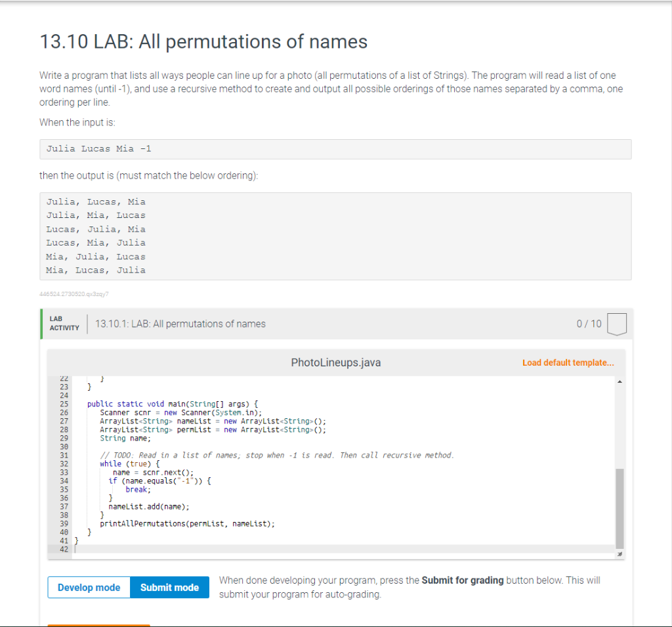Click the input example box showing Julia Lucas Mia
Viewport: 672px width, 627px height.
(x=336, y=149)
